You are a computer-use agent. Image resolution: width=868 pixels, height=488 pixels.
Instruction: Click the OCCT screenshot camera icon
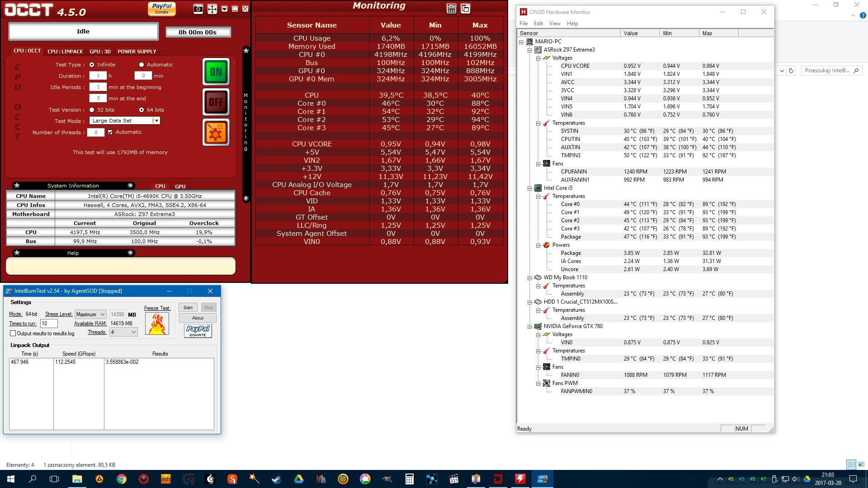pyautogui.click(x=198, y=9)
